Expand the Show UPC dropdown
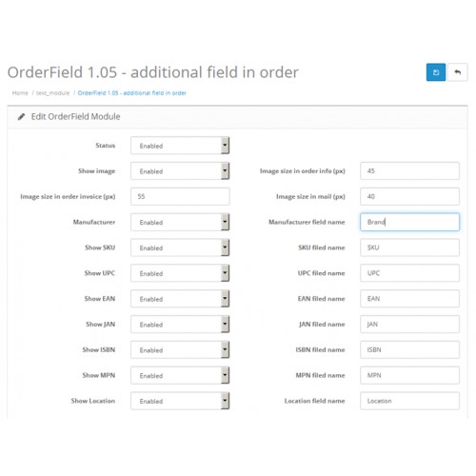This screenshot has height=476, width=476. tap(180, 273)
